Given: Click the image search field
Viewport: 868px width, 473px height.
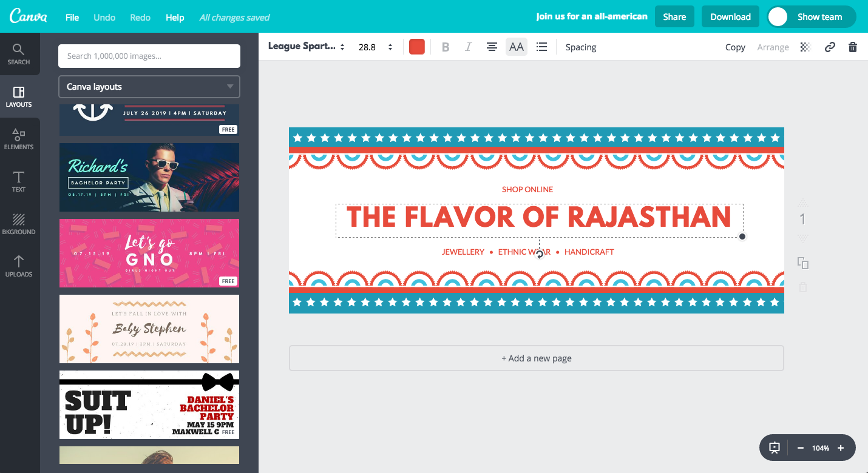Looking at the screenshot, I should coord(149,56).
